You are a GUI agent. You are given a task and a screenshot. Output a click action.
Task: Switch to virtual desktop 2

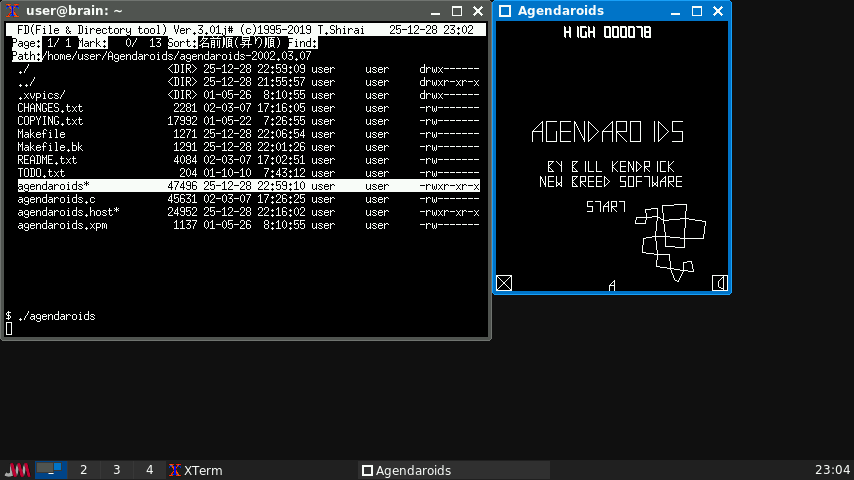click(84, 470)
